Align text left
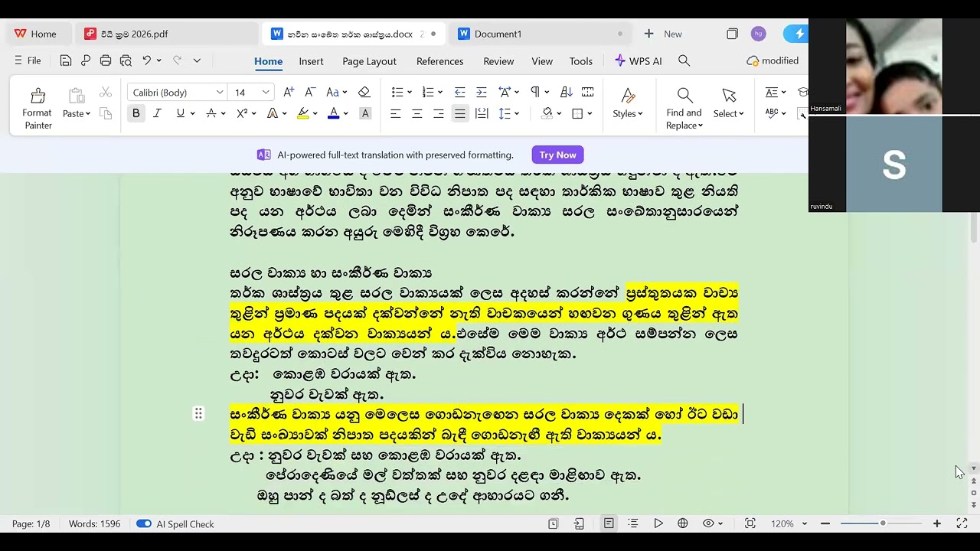 click(395, 113)
